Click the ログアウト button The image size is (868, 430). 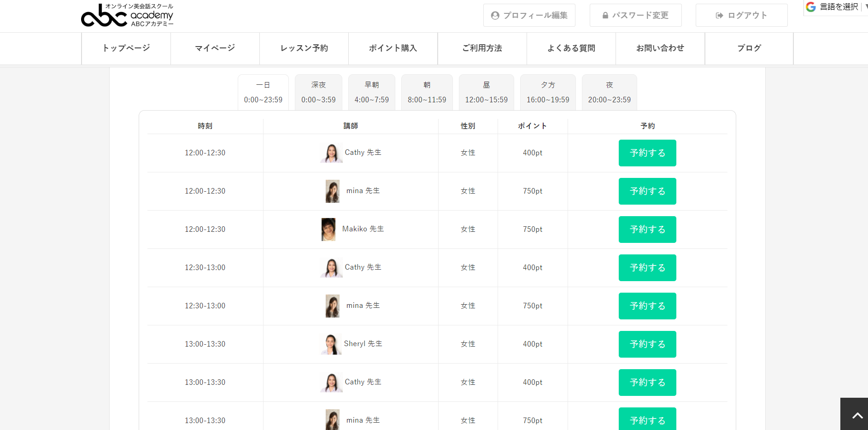[741, 15]
